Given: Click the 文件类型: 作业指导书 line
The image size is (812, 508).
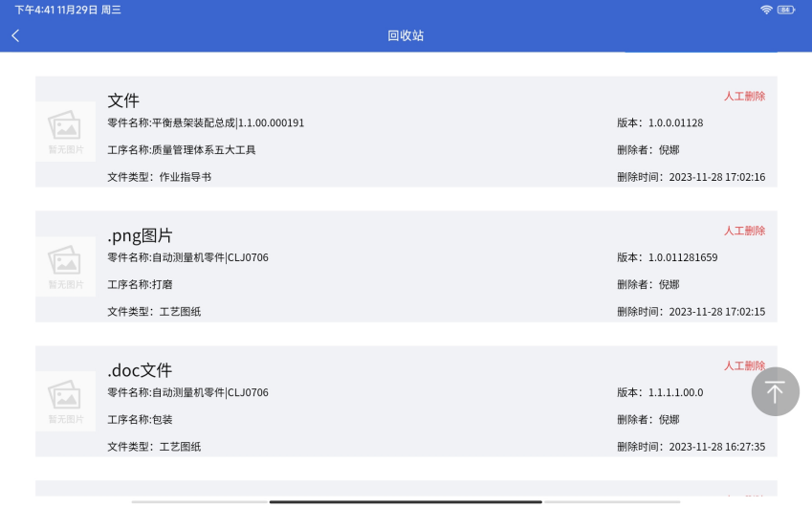Looking at the screenshot, I should tap(160, 177).
